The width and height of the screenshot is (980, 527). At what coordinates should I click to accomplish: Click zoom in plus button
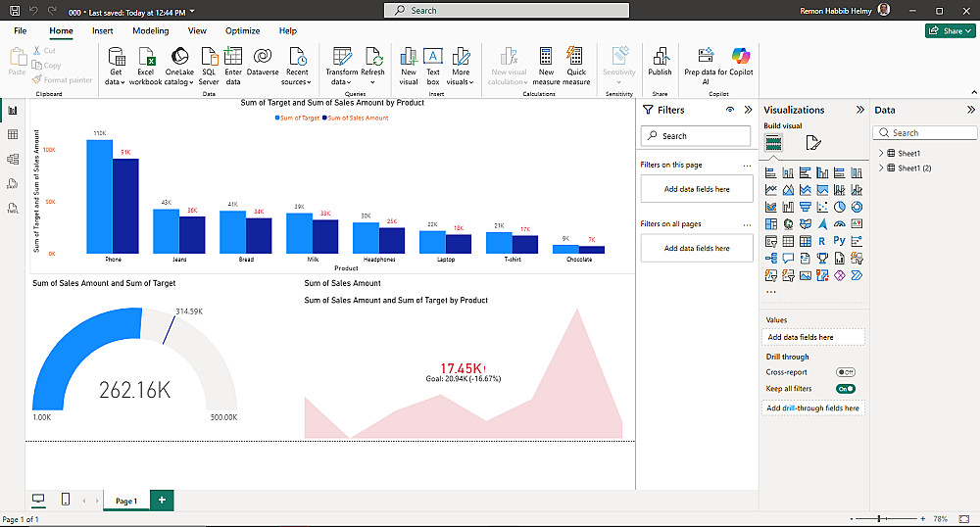point(922,519)
